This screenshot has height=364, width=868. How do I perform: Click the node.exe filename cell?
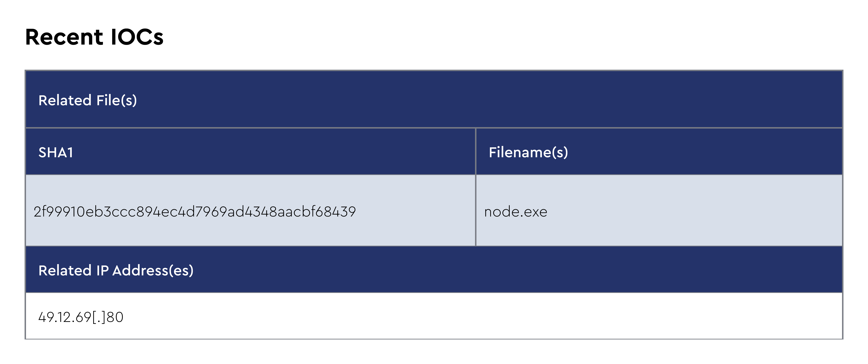pyautogui.click(x=516, y=212)
